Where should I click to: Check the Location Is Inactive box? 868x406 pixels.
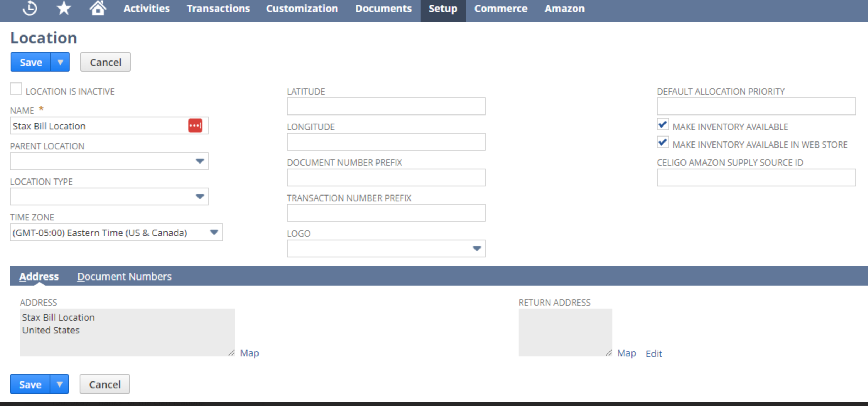[x=16, y=89]
